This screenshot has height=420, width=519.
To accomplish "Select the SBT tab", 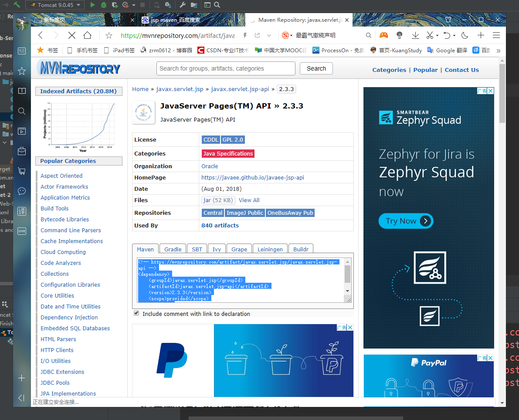I will coord(197,249).
